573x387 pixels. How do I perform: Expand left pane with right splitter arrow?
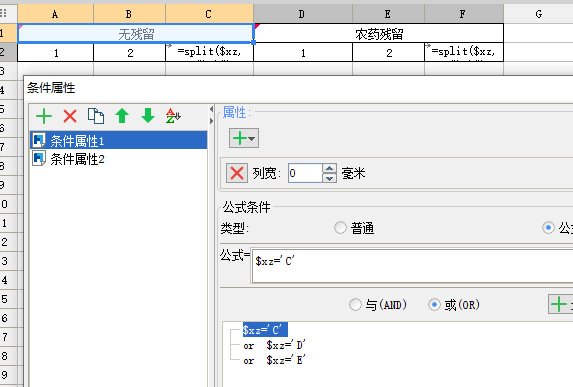point(211,121)
